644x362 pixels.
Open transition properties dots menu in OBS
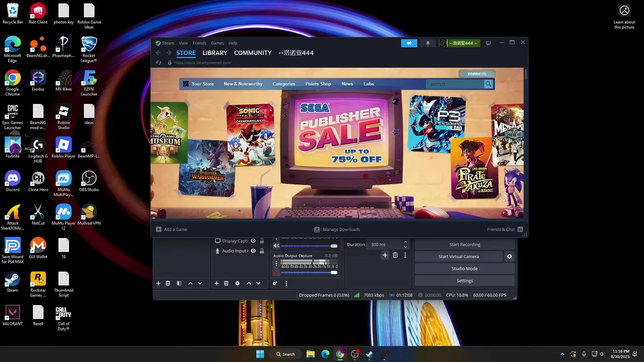405,255
